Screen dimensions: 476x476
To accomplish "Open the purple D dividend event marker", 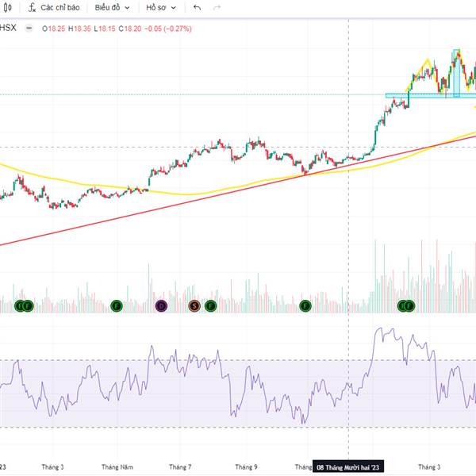I will 161,305.
